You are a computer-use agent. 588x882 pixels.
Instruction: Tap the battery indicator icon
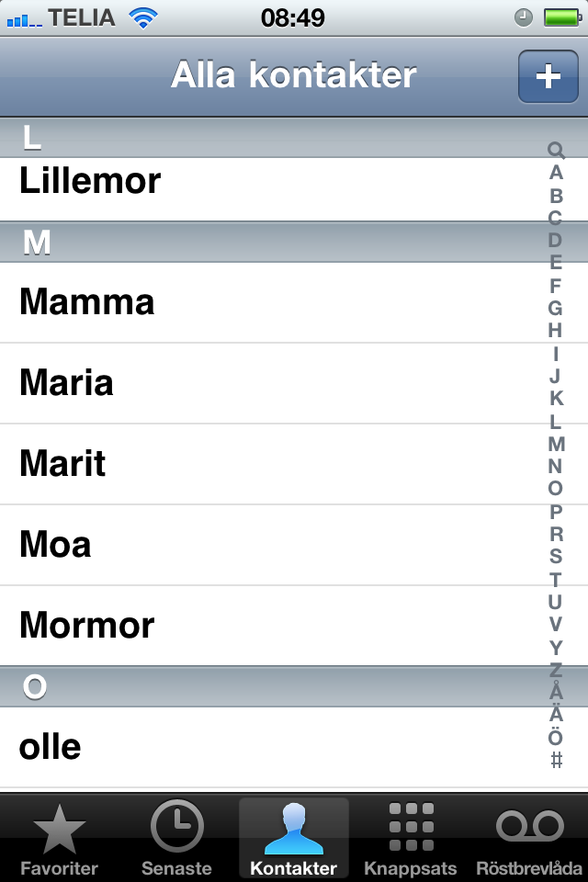[x=562, y=18]
